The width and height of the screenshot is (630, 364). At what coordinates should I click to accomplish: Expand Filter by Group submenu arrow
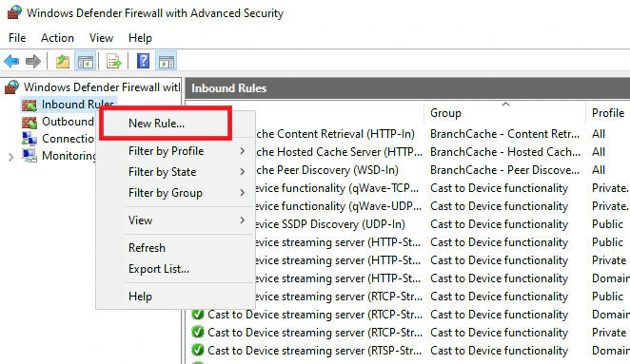243,193
